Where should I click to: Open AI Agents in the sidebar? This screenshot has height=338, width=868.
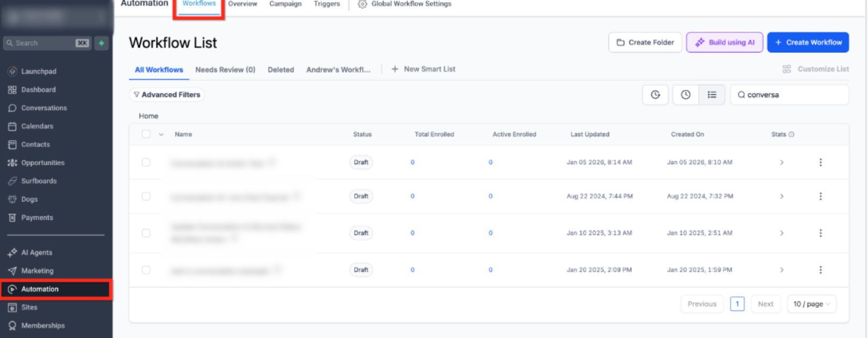pyautogui.click(x=31, y=252)
